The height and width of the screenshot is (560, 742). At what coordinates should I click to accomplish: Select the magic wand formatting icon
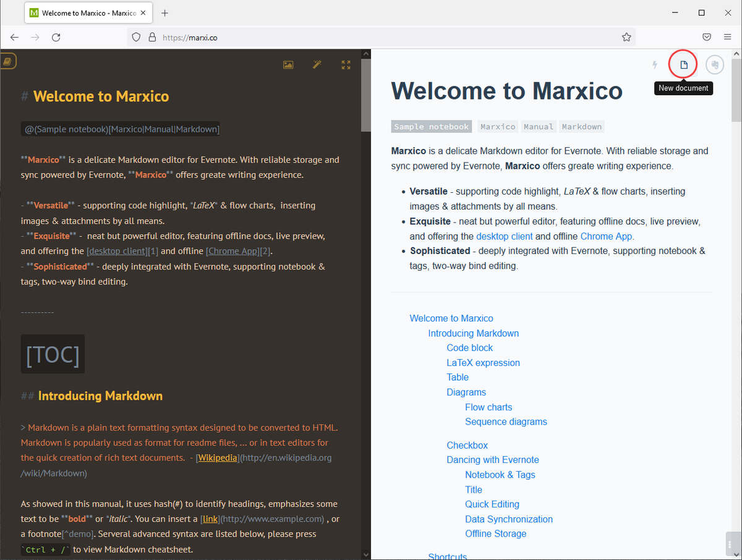[x=317, y=64]
